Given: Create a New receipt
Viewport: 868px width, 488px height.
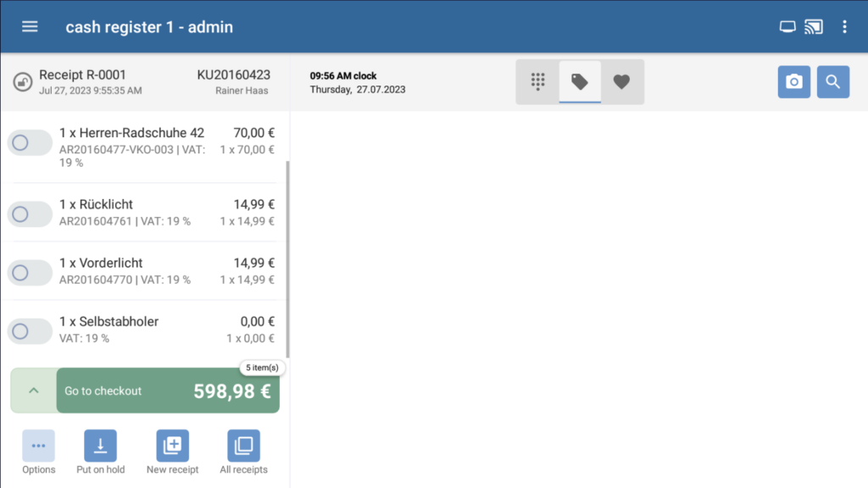Looking at the screenshot, I should [173, 446].
